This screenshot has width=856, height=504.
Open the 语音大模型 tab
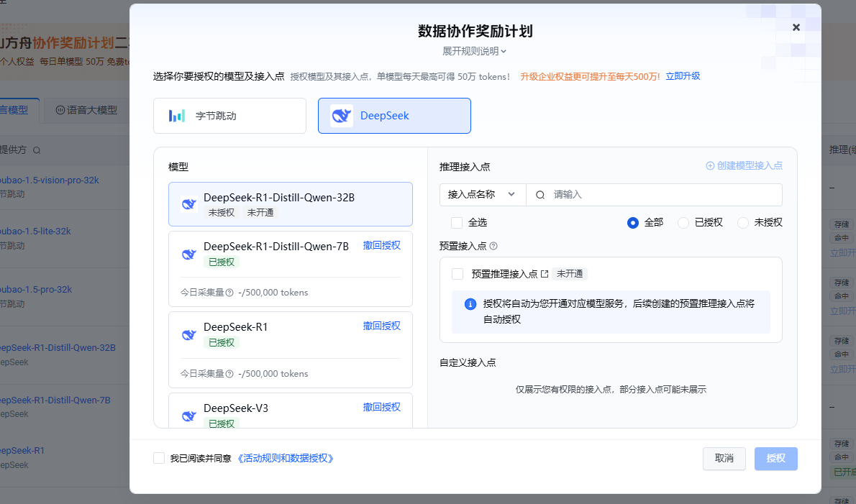coord(87,110)
